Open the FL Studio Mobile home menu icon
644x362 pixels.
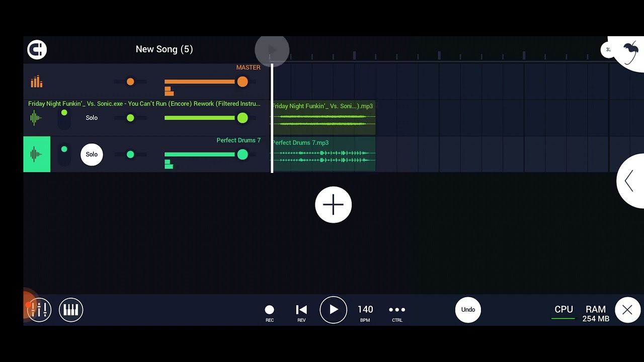pos(37,49)
